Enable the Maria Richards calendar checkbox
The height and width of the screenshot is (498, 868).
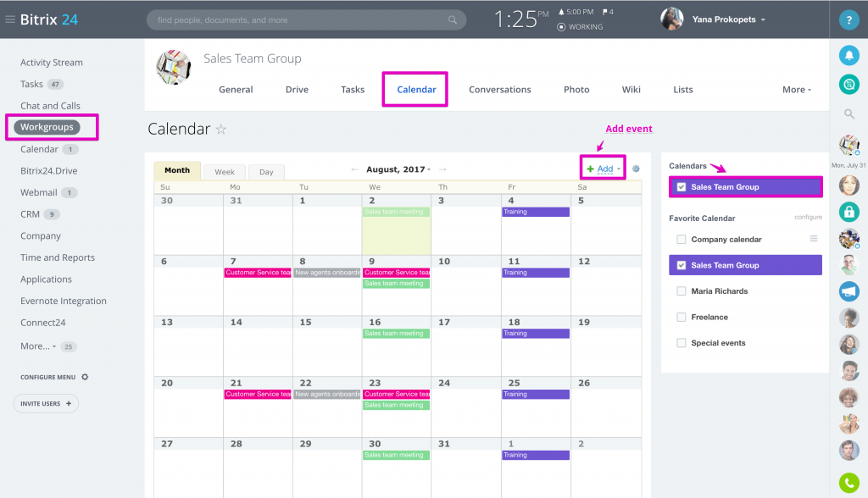(682, 291)
